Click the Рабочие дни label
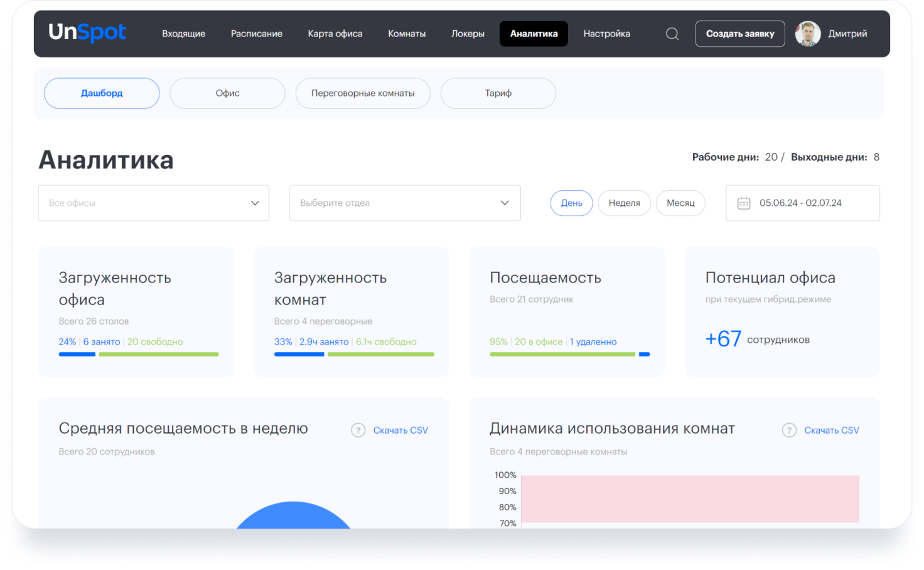 726,157
